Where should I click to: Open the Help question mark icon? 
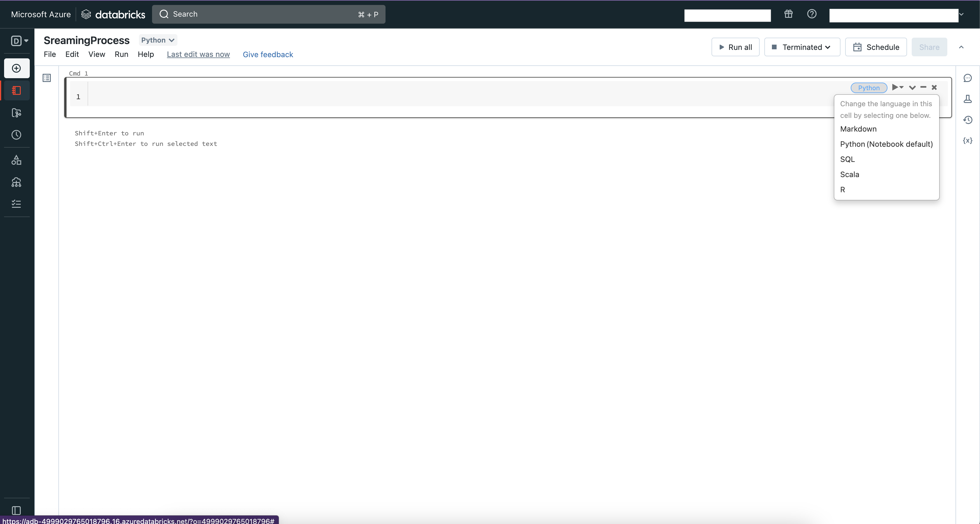[x=812, y=14]
